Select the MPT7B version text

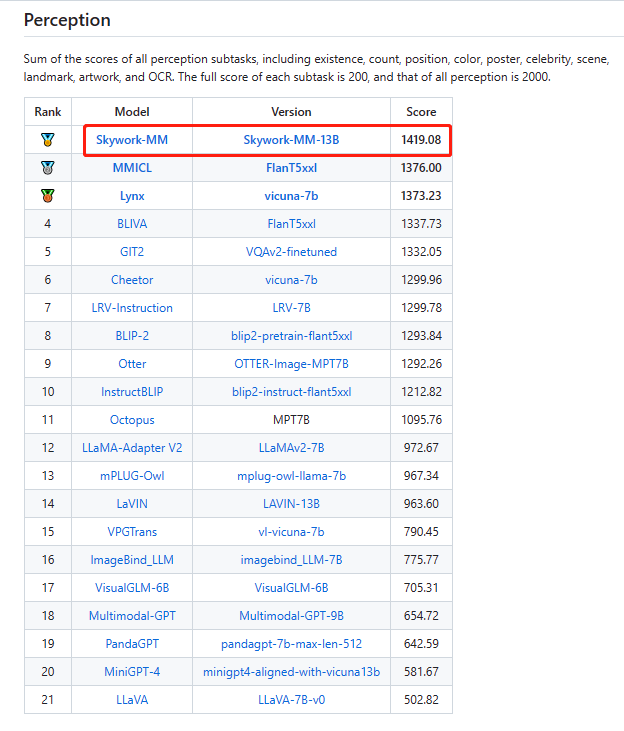(291, 420)
